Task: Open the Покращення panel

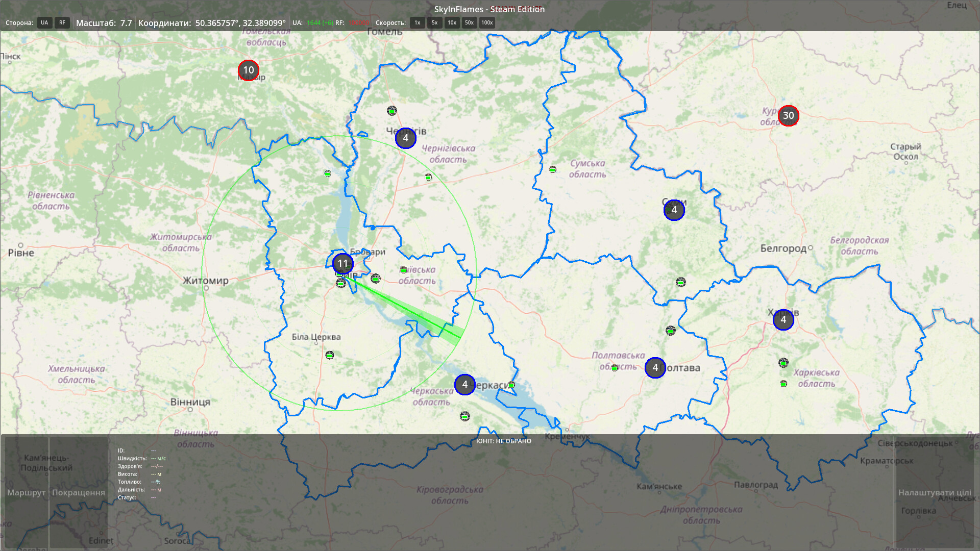Action: pos(79,492)
